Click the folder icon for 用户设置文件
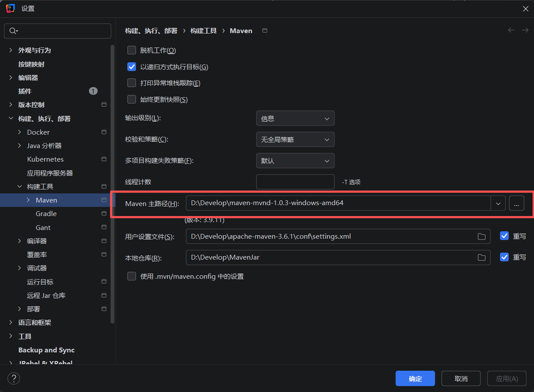Screen dimensions: 534x392 pos(481,237)
